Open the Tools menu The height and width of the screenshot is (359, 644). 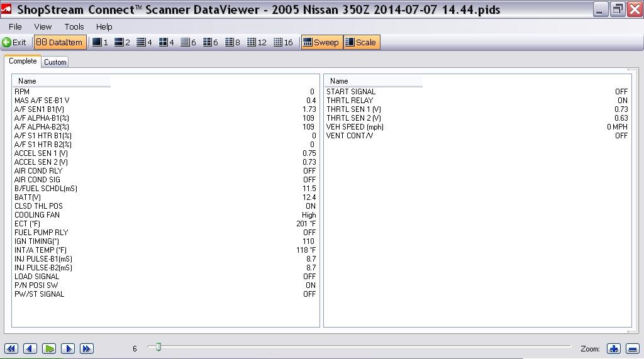click(74, 26)
